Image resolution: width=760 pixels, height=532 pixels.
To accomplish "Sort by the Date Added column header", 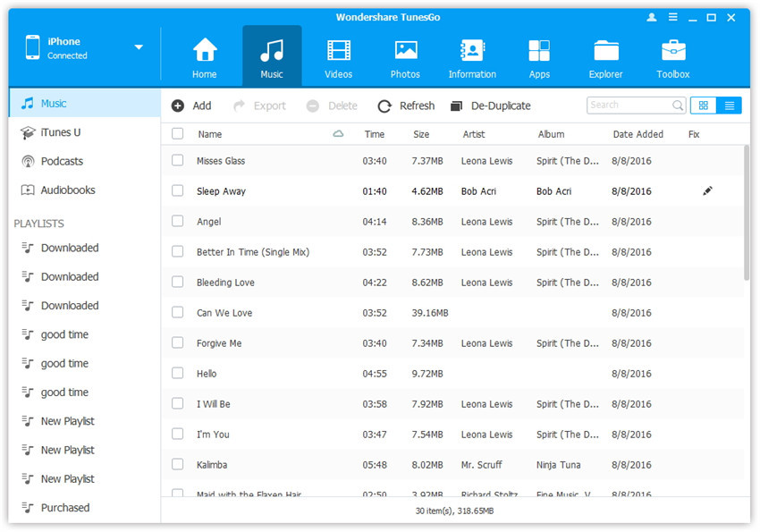I will point(638,134).
